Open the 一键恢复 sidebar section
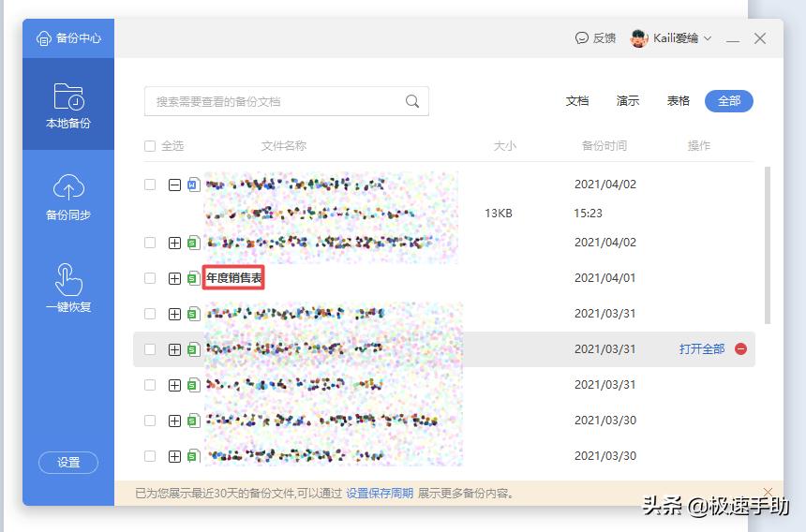This screenshot has width=806, height=532. pyautogui.click(x=68, y=288)
